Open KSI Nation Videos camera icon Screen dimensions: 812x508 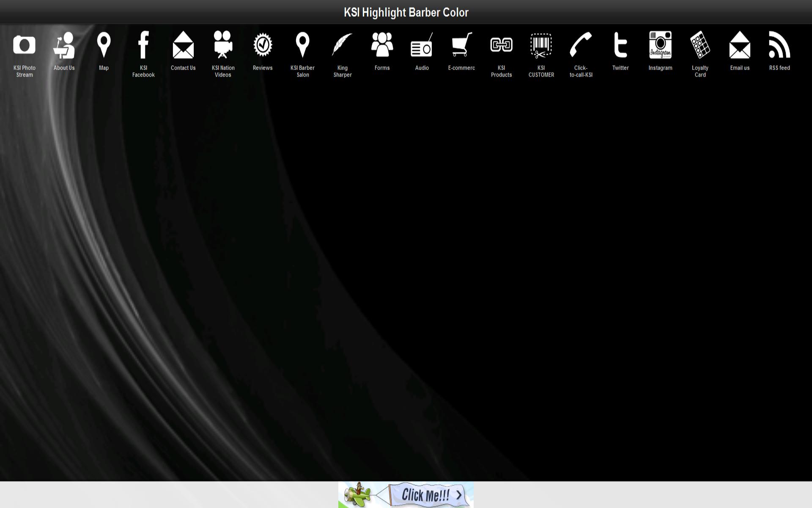(223, 45)
